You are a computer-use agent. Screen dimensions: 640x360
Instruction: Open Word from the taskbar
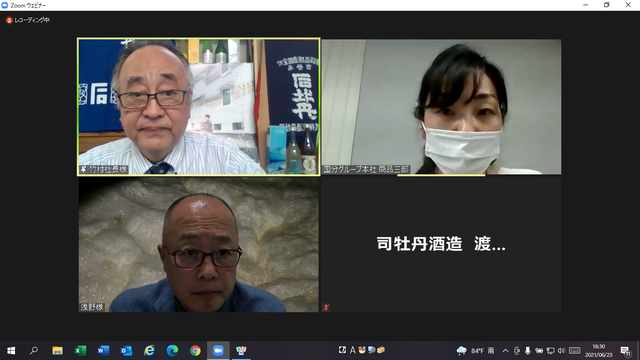coord(103,350)
